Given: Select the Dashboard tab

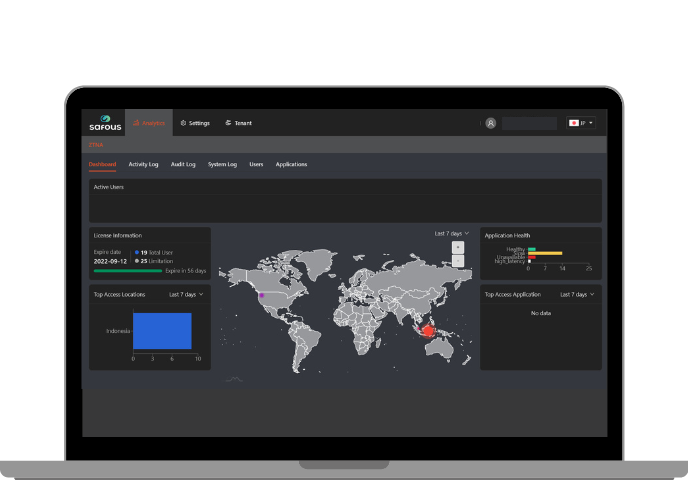Looking at the screenshot, I should (102, 164).
